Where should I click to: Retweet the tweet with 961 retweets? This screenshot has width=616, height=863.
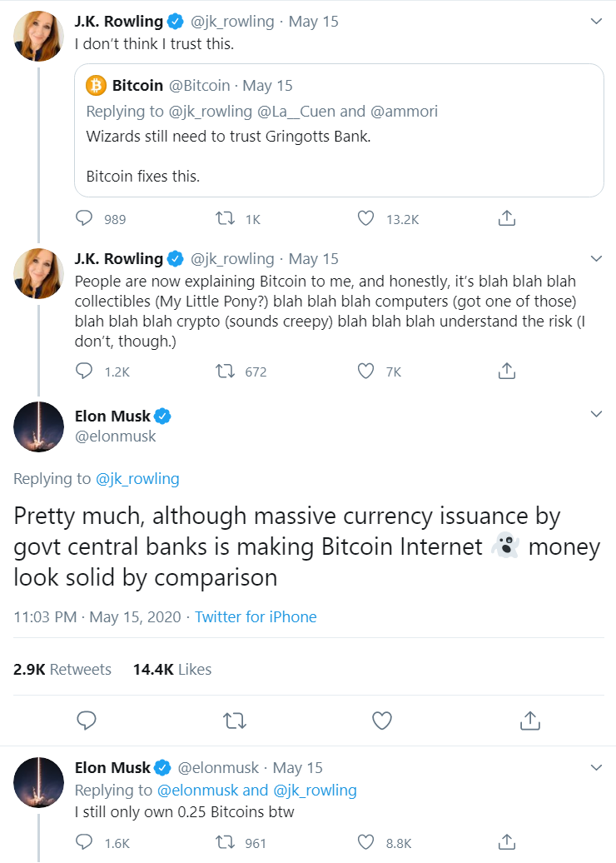[225, 842]
